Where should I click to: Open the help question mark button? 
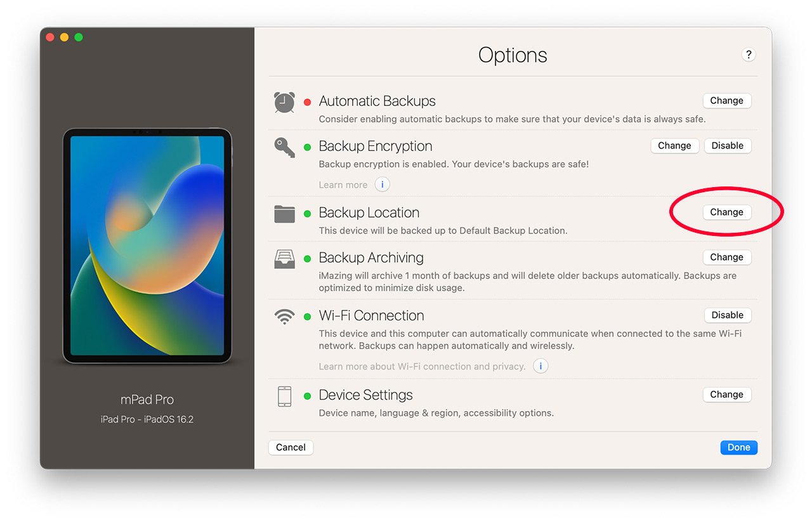[x=749, y=55]
